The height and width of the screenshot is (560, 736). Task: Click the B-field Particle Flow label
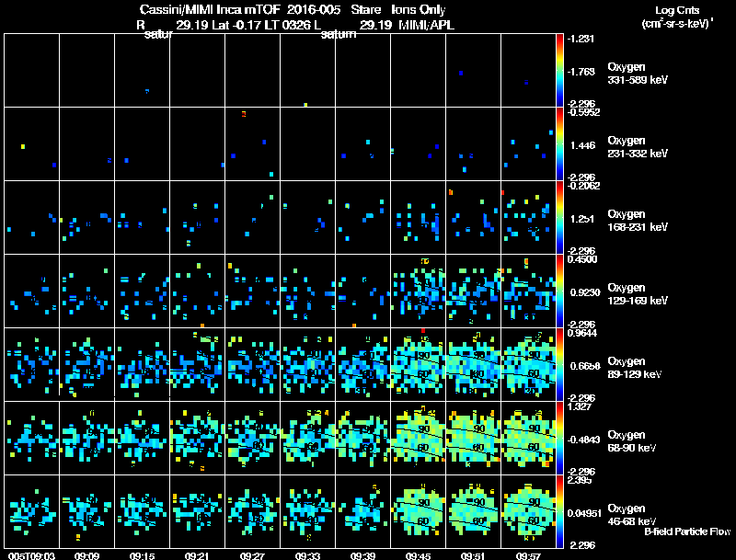(687, 531)
